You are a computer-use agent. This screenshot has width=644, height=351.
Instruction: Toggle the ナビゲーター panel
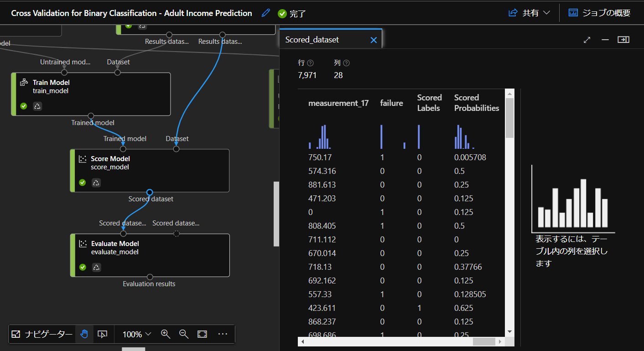coord(42,334)
